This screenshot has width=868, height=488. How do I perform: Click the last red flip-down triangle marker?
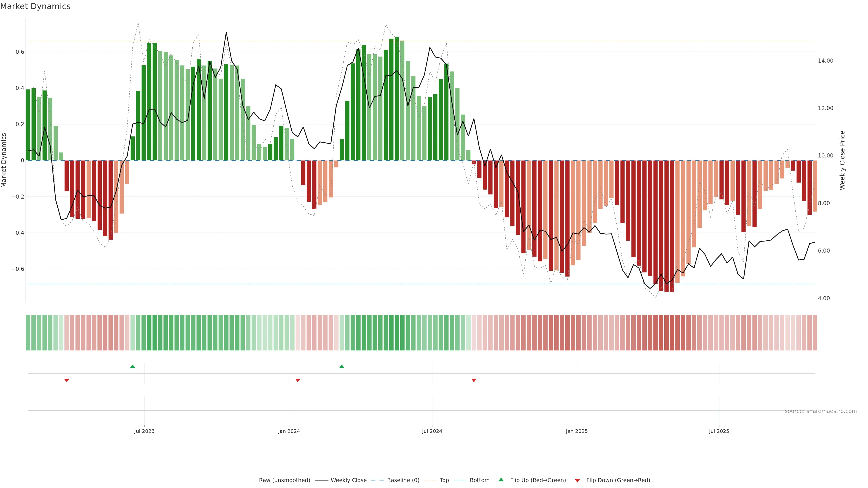click(x=474, y=380)
